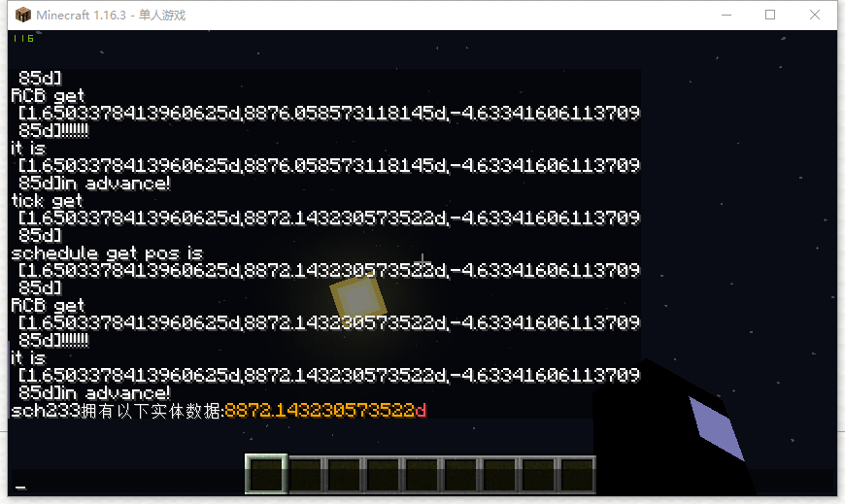Select the first highlighted hotbar slot
Viewport: 845px width, 504px height.
(265, 475)
